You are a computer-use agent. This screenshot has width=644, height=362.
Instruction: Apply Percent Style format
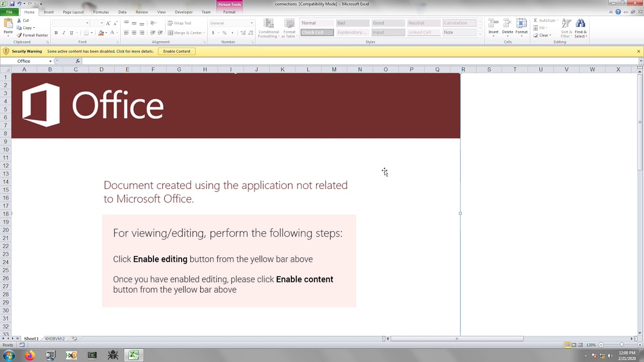click(224, 33)
